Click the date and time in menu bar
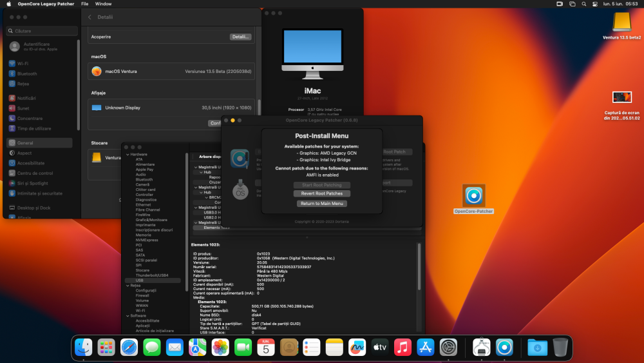 coord(620,4)
